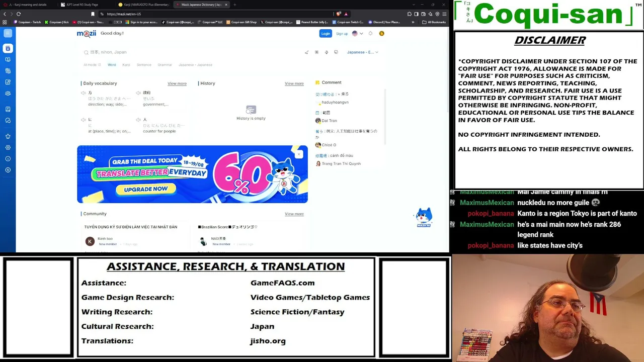Click the Sign up link
The height and width of the screenshot is (362, 644).
pyautogui.click(x=342, y=34)
